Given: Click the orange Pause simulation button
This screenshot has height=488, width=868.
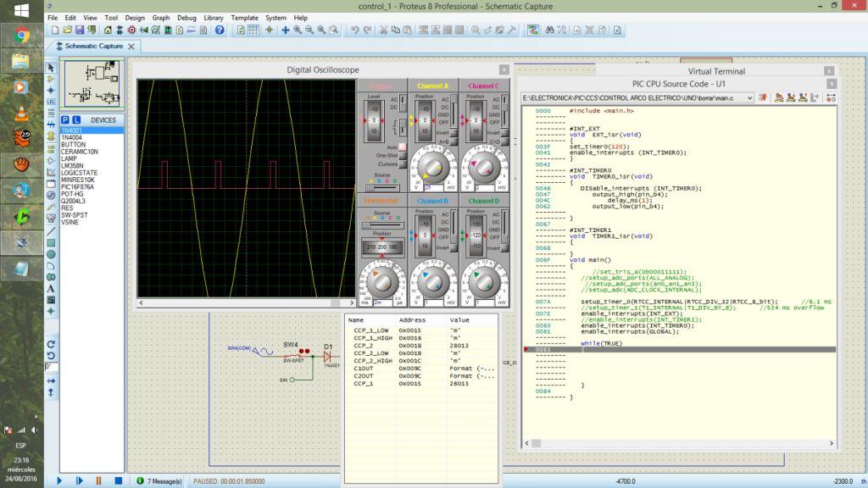Looking at the screenshot, I should [98, 481].
